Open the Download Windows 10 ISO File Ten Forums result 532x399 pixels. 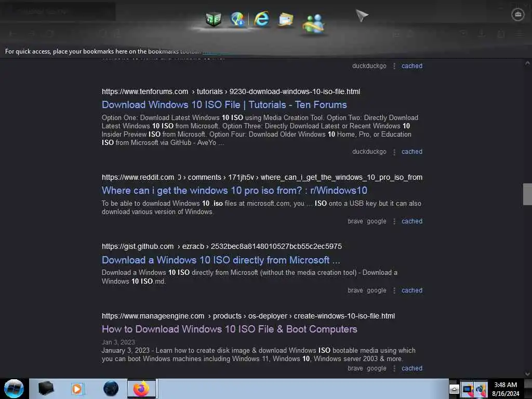224,105
